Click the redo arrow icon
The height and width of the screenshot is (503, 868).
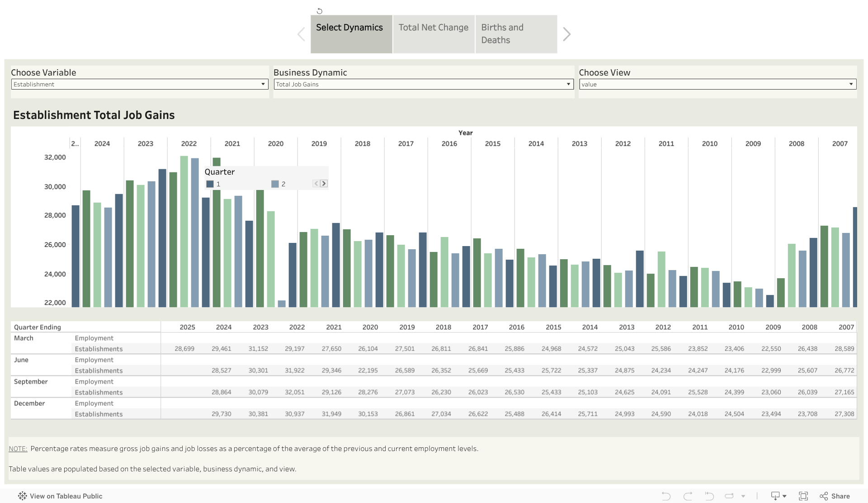(x=688, y=496)
